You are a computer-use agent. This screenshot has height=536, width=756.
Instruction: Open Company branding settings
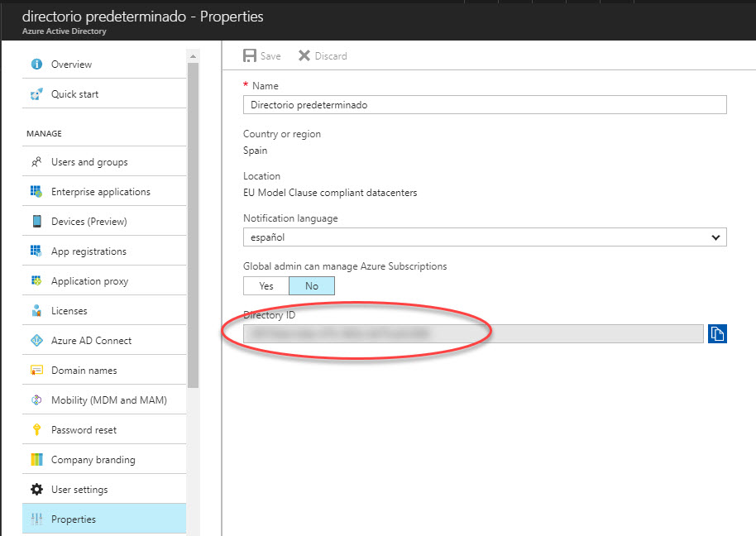104,460
